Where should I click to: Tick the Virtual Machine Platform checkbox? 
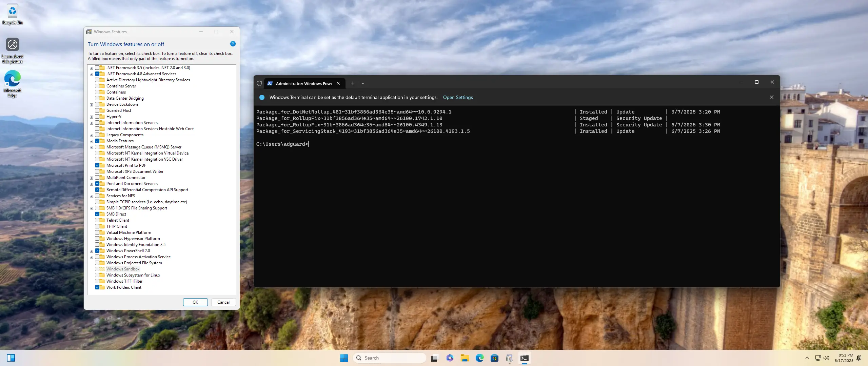click(97, 232)
